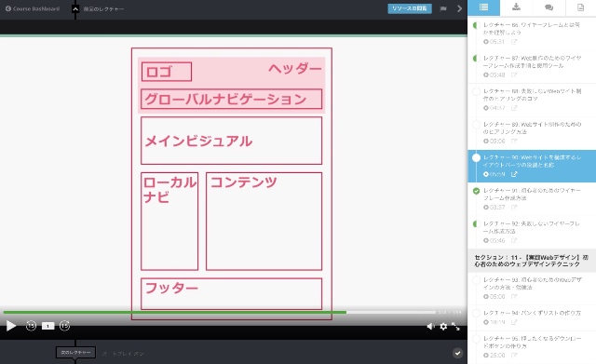Toggle completion circle for Lecture 93
Viewport: 596px width, 364px height.
click(476, 280)
